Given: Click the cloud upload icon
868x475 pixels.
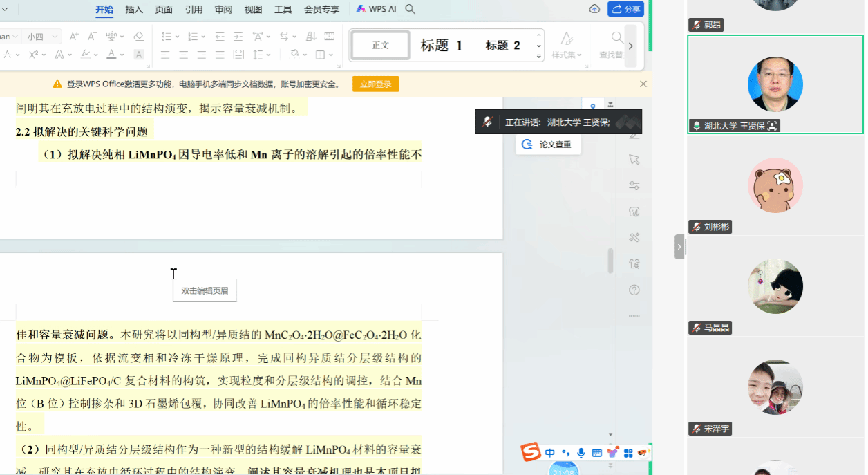Looking at the screenshot, I should pyautogui.click(x=594, y=9).
